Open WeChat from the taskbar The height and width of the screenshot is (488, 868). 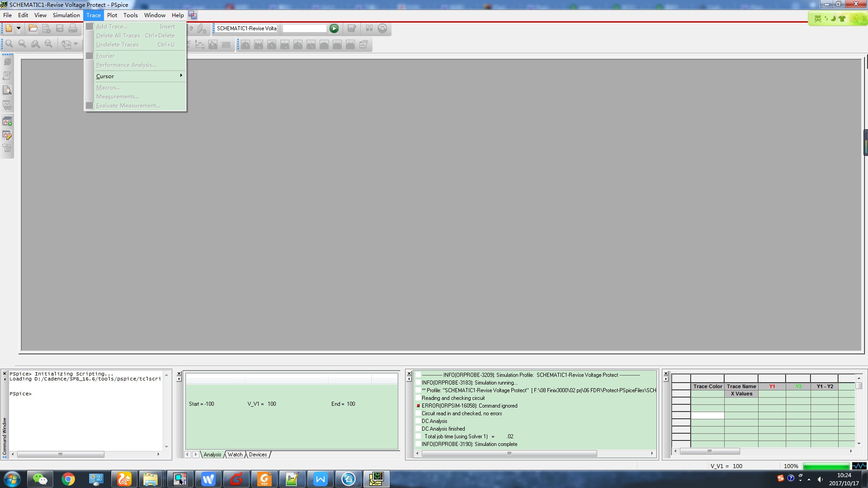click(40, 479)
